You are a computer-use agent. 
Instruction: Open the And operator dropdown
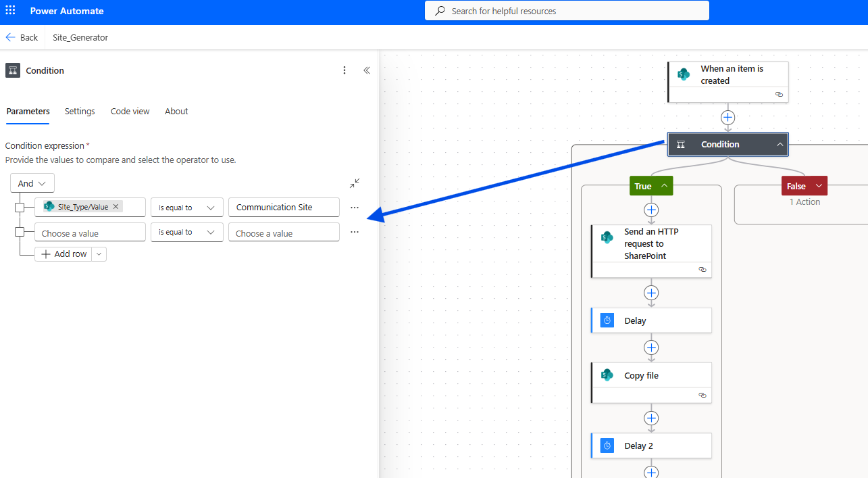(32, 183)
